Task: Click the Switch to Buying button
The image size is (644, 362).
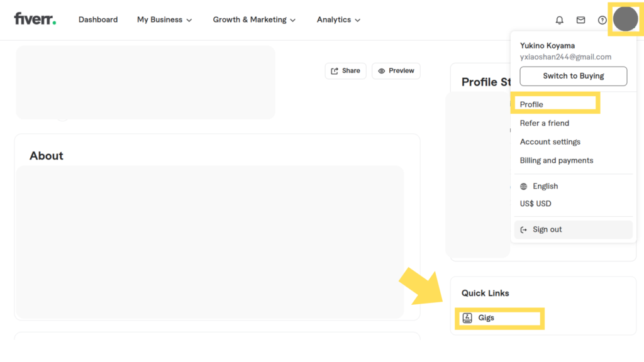Action: [x=574, y=76]
